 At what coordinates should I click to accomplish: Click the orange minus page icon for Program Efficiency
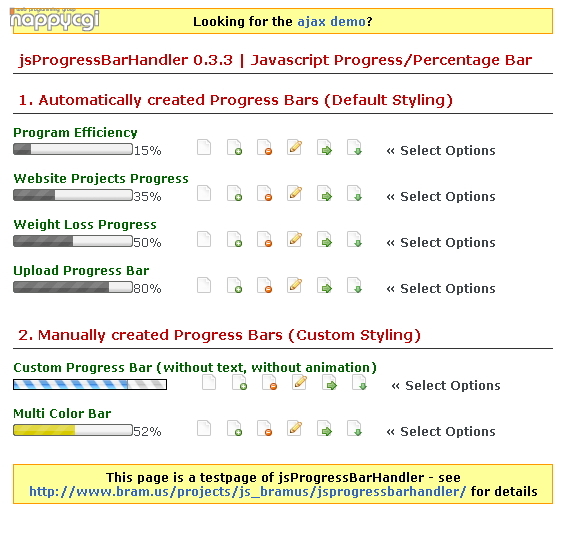click(x=264, y=147)
